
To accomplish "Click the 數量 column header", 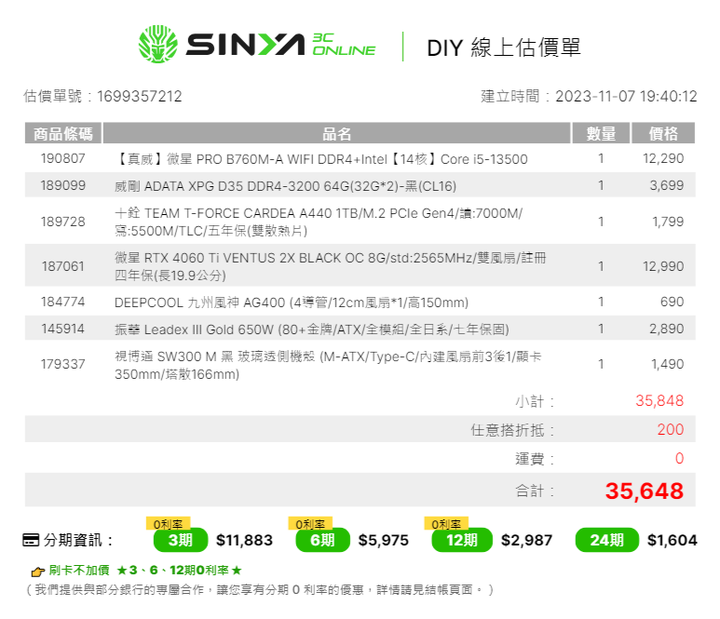I will (x=601, y=134).
